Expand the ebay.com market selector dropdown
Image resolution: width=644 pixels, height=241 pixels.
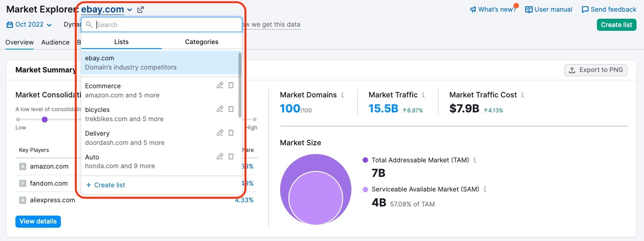[x=107, y=9]
